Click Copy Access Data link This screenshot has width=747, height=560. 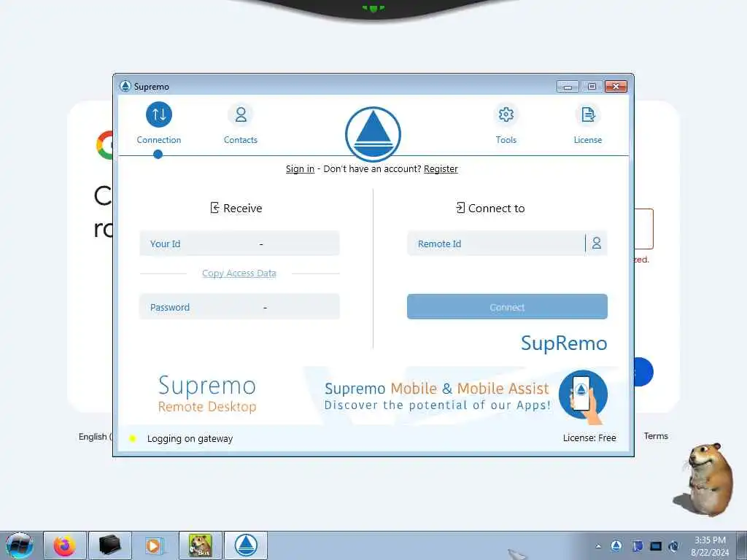coord(239,273)
